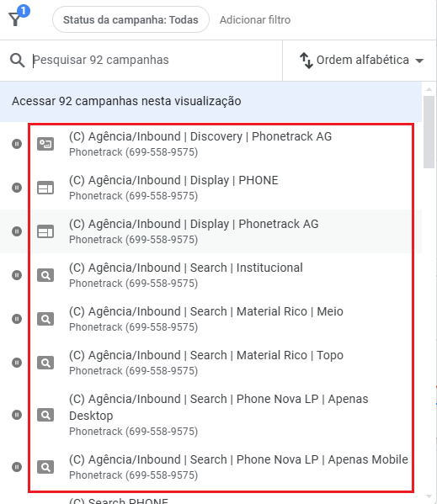Click the sort arrows icon beside Ordem alfabética
Image resolution: width=437 pixels, height=504 pixels.
[306, 61]
